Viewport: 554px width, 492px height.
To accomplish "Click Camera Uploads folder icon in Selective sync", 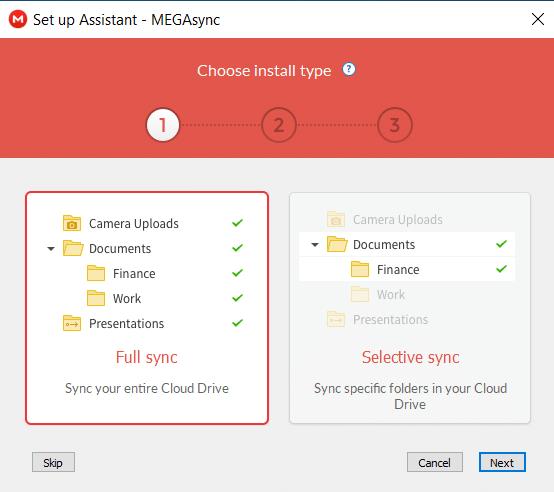I will [x=336, y=219].
